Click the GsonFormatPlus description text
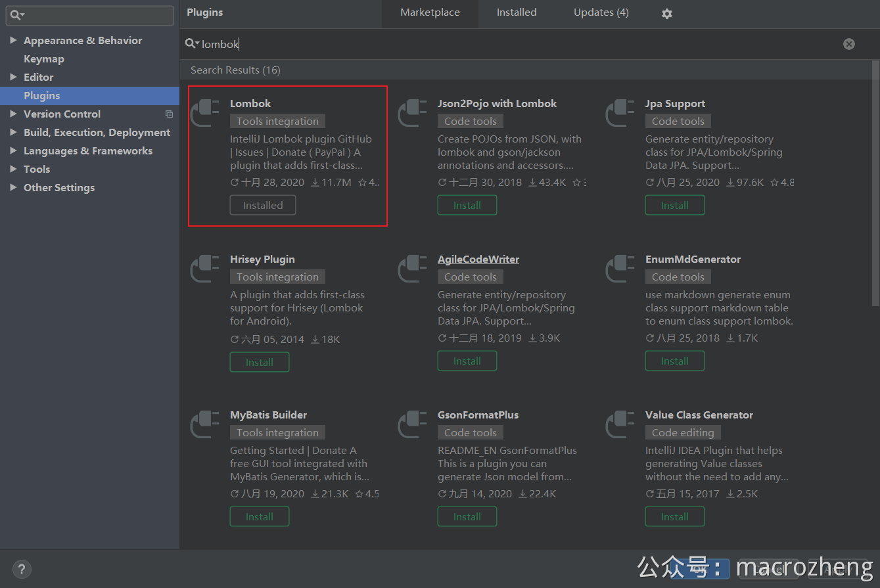 507,463
